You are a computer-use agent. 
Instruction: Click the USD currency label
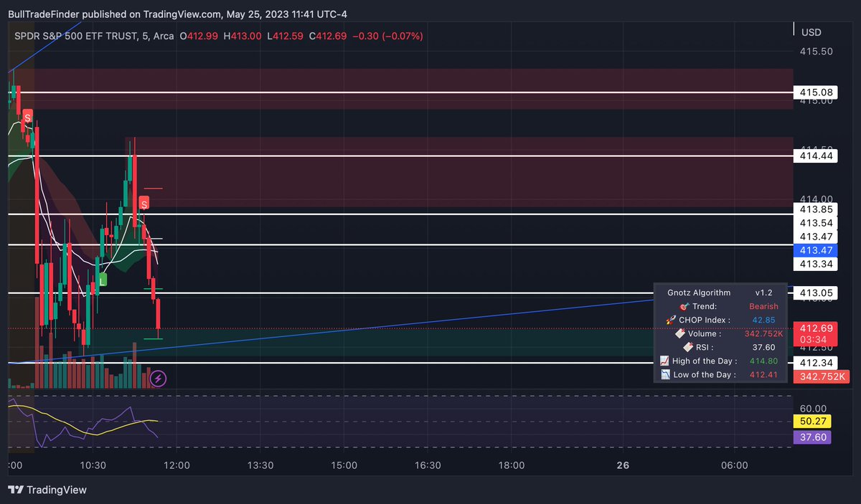pos(811,32)
